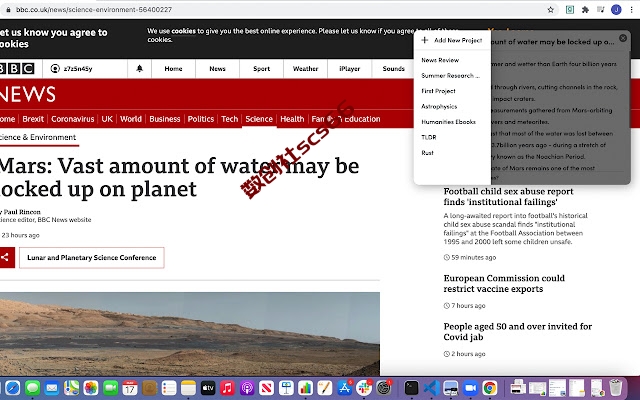This screenshot has width=640, height=400.
Task: Open BBC Sport in top nav
Action: [262, 69]
